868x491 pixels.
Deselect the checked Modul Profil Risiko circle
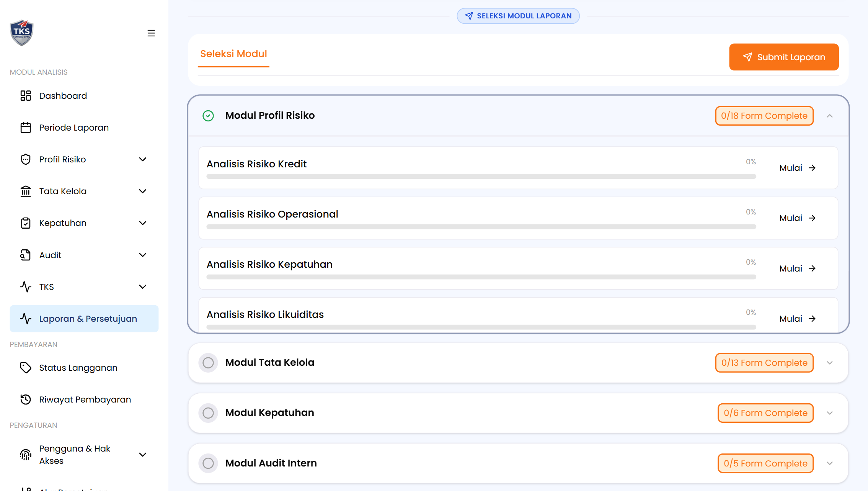click(208, 116)
